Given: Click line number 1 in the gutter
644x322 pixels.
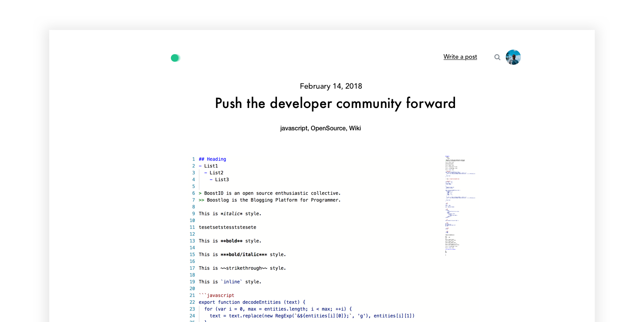Looking at the screenshot, I should [x=194, y=159].
